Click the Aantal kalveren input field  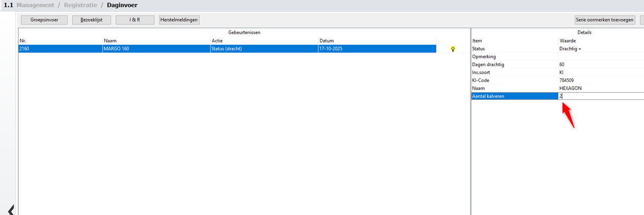point(600,96)
